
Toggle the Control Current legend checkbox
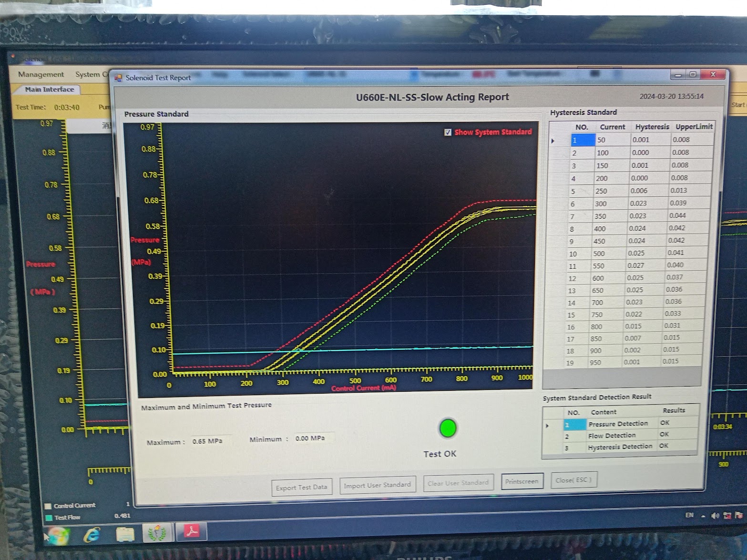(x=48, y=506)
